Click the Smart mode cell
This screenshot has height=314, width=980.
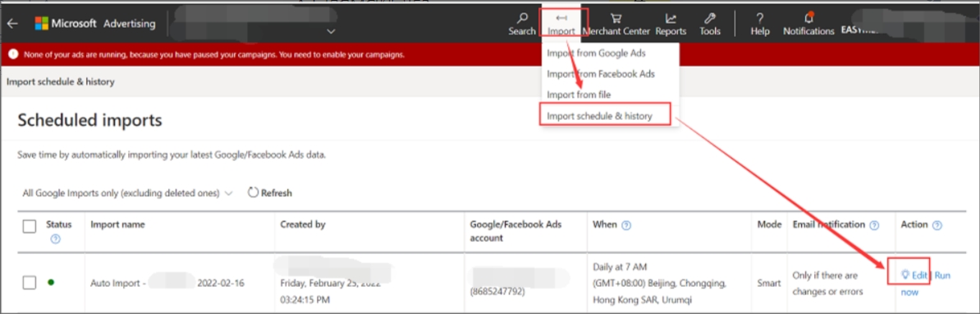769,284
